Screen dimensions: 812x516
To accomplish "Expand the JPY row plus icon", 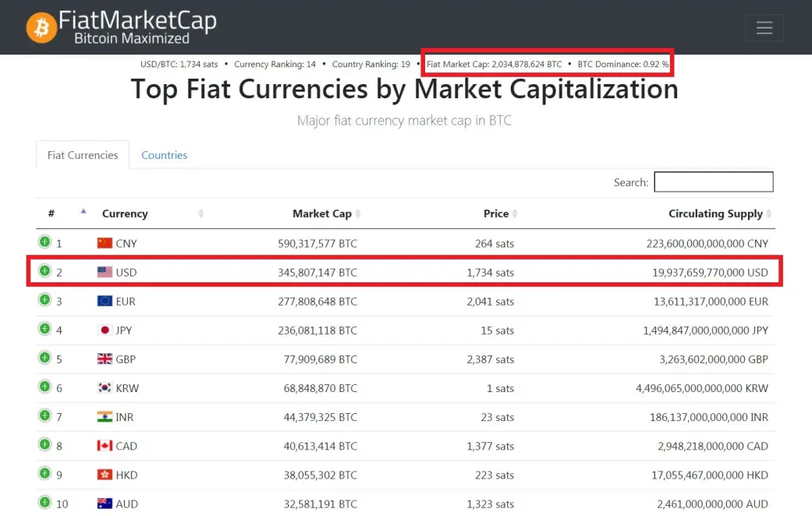I will click(45, 329).
